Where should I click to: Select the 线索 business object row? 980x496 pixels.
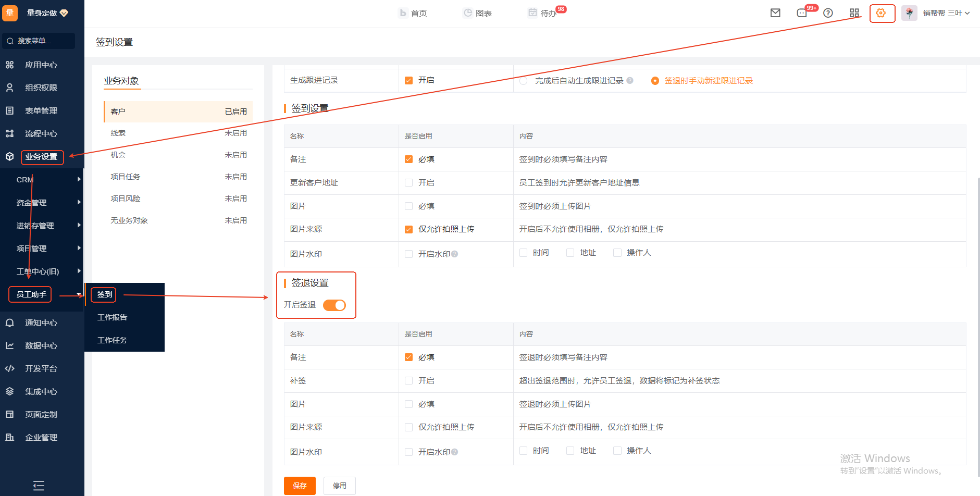point(178,133)
